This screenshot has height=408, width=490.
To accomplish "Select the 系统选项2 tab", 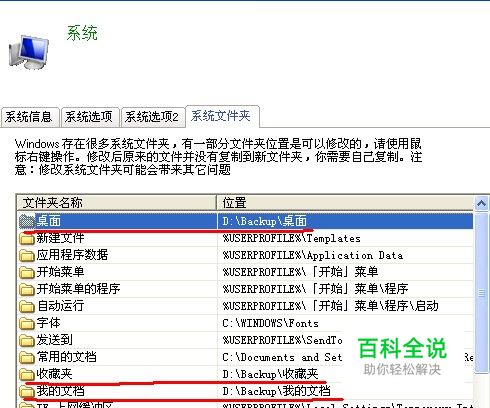I will 153,117.
